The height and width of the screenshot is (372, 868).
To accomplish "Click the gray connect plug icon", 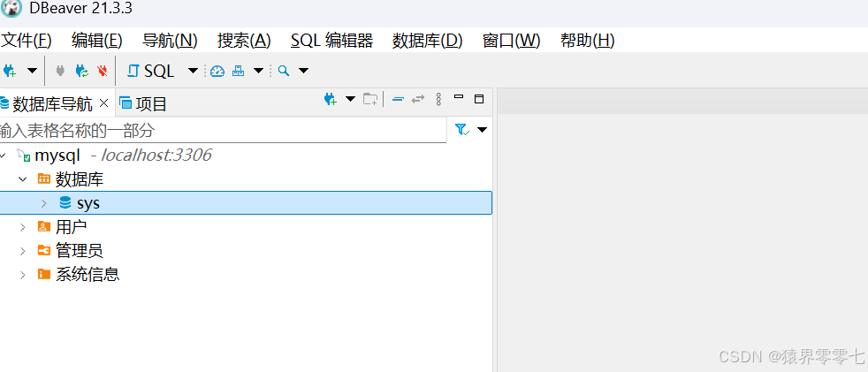I will (61, 71).
